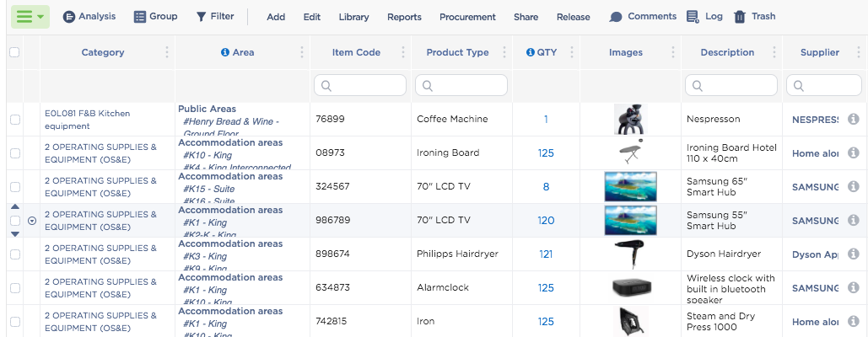The width and height of the screenshot is (868, 337).
Task: Click the Dyson supplier link
Action: pos(815,254)
